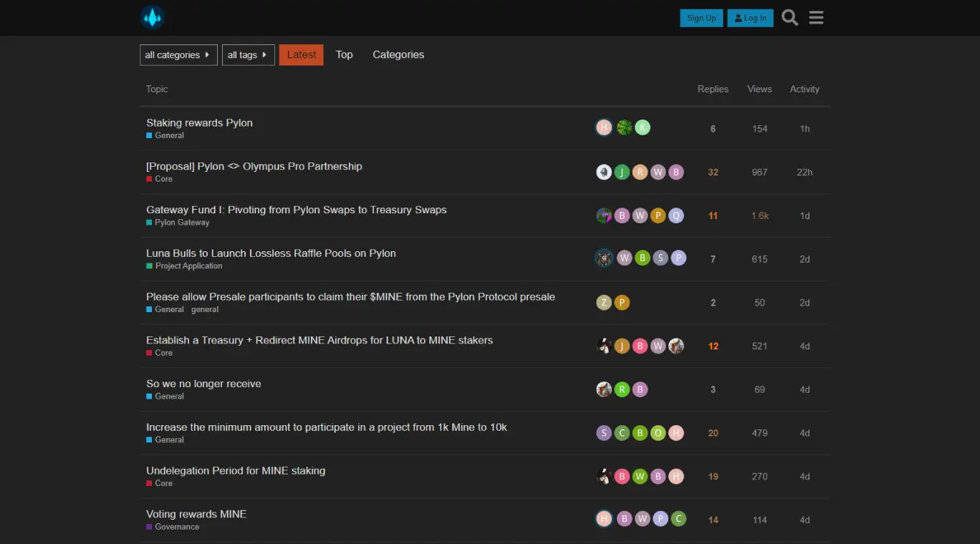Click avatar H in Staking rewards Pylon row

coord(604,128)
